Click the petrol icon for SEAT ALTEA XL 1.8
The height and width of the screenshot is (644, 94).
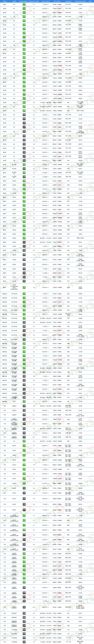click(24, 173)
